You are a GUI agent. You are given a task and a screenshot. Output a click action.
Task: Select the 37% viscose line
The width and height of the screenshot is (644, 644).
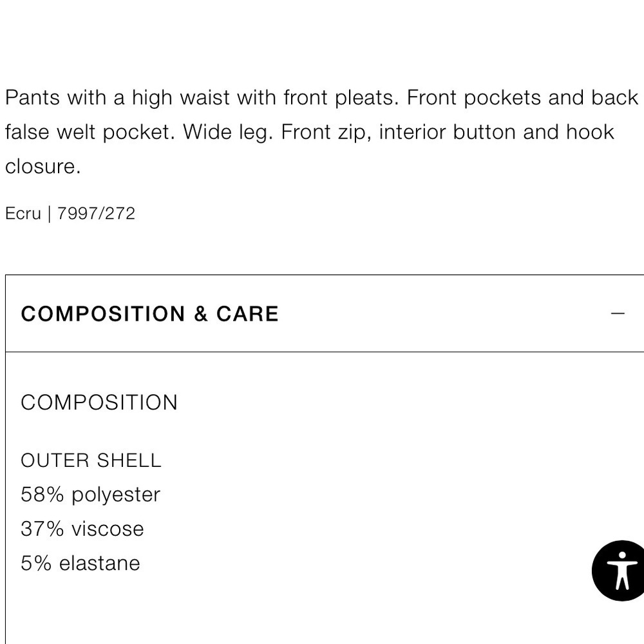(82, 529)
